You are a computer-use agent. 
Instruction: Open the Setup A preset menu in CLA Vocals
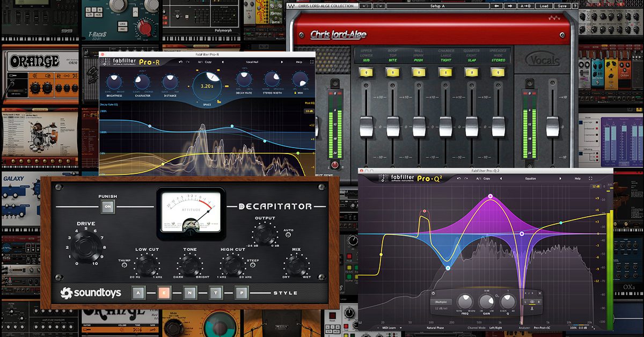437,6
